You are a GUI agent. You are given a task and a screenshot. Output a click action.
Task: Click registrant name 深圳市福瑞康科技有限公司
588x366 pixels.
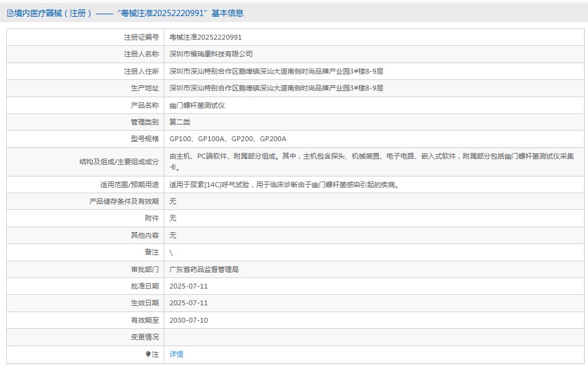pyautogui.click(x=211, y=54)
